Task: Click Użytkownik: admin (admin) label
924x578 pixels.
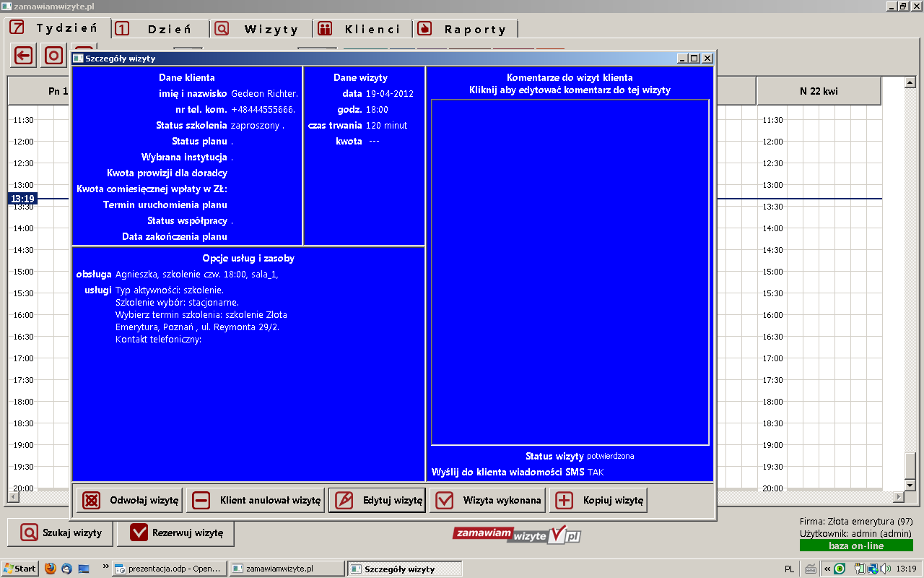Action: click(x=856, y=533)
